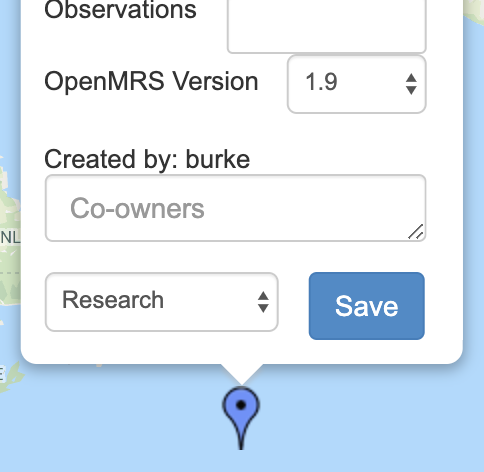The width and height of the screenshot is (484, 472).
Task: Click the word "Research" in the selector
Action: [x=113, y=300]
